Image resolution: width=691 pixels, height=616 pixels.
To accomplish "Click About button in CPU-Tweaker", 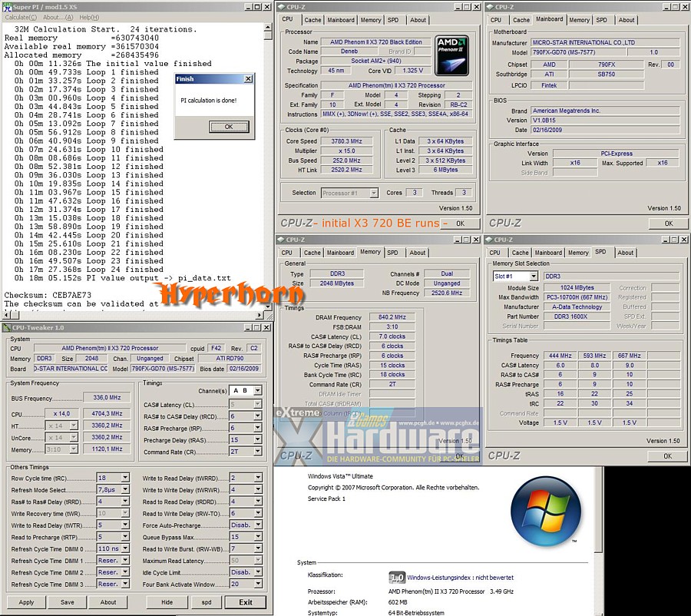I will tap(108, 602).
